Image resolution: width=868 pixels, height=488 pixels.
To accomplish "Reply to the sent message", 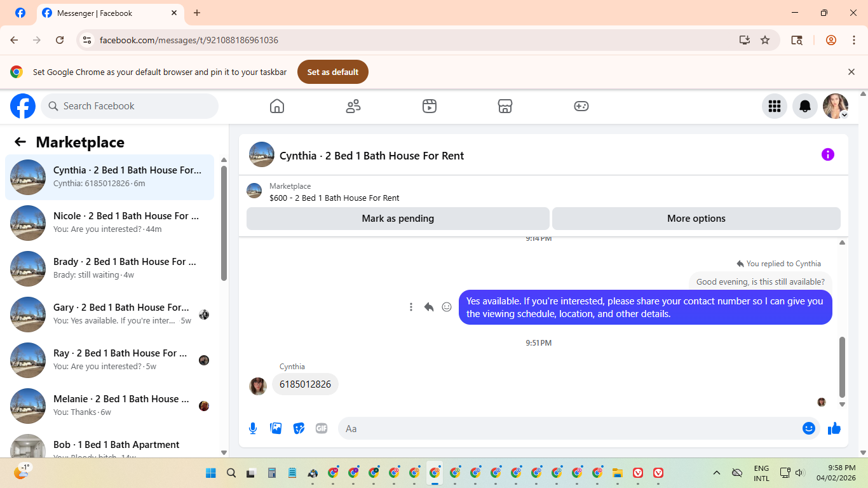I will pos(429,307).
